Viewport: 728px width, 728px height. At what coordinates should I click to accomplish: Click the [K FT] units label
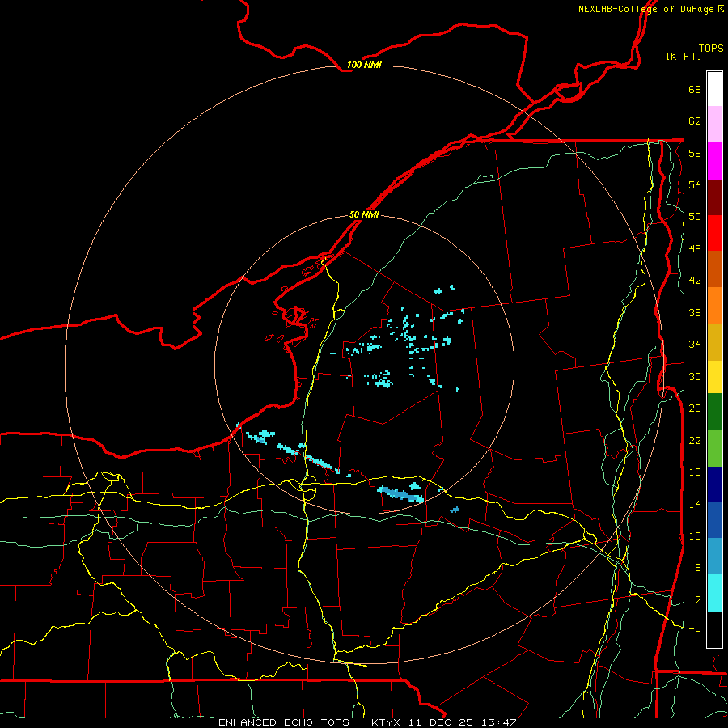point(684,56)
